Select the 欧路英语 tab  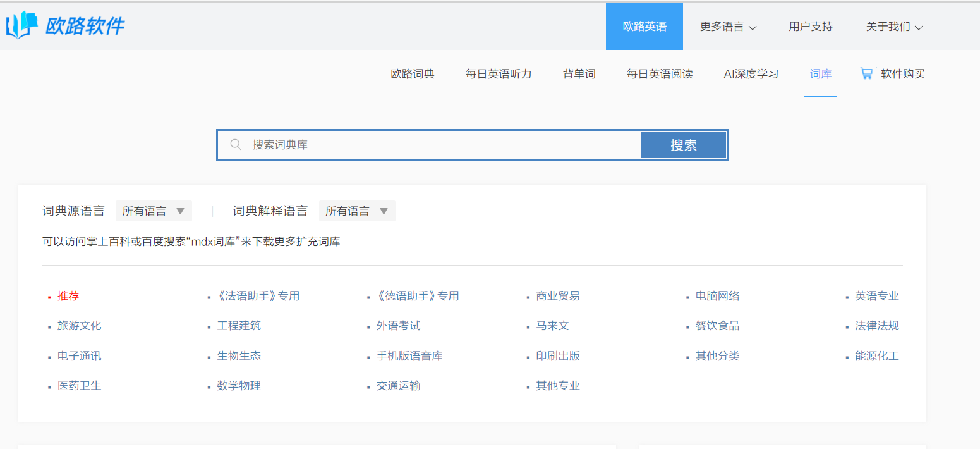(x=644, y=27)
